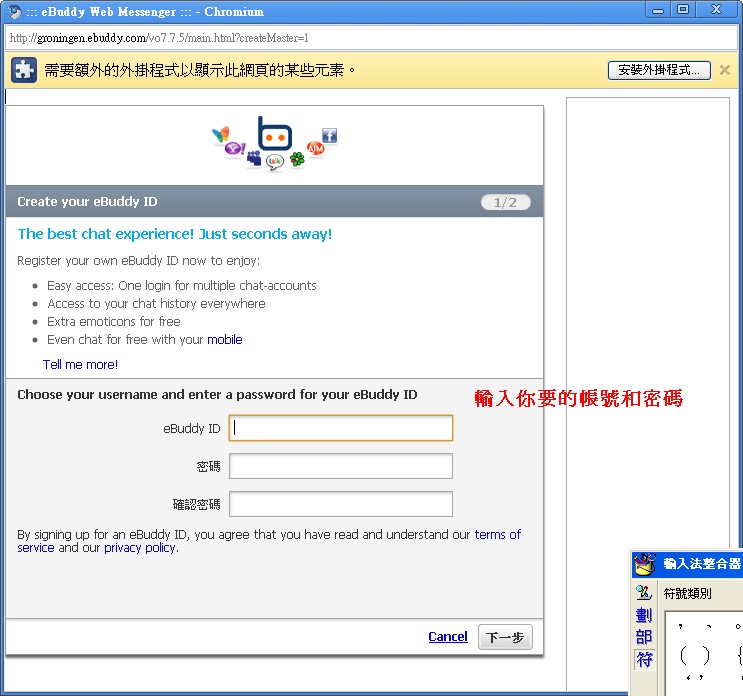Click the lookup tool icon in 輸入法整合器
This screenshot has width=743, height=696.
pyautogui.click(x=644, y=592)
